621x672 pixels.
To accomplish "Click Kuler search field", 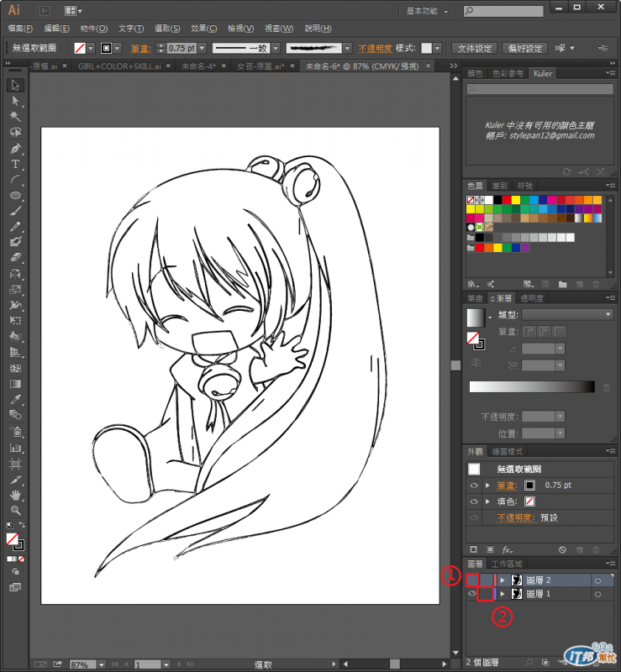I will click(x=540, y=89).
